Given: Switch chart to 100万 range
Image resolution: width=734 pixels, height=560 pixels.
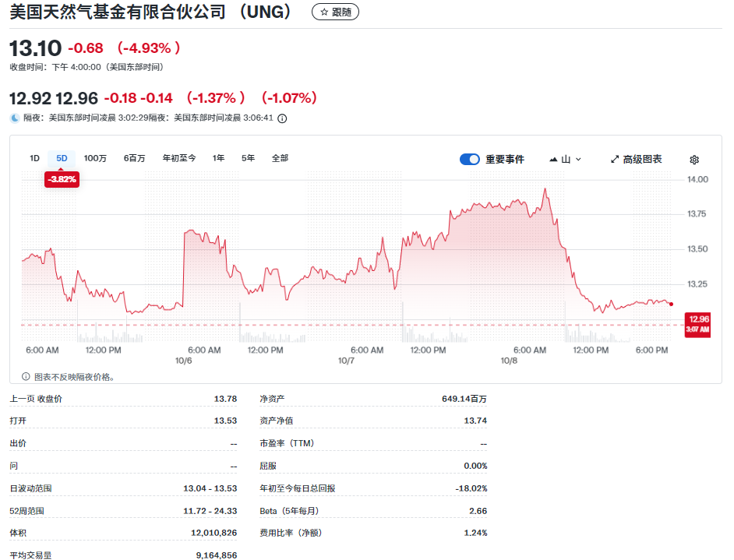Looking at the screenshot, I should pos(95,158).
